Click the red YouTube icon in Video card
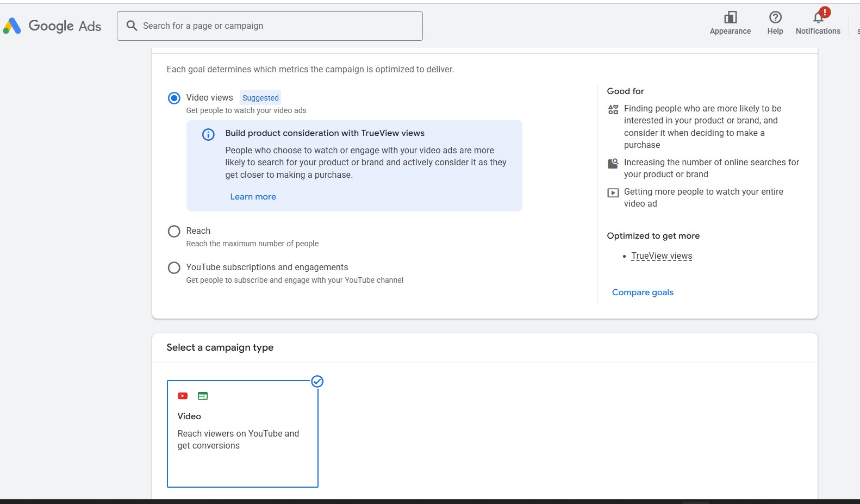Viewport: 860px width, 504px height. [183, 396]
